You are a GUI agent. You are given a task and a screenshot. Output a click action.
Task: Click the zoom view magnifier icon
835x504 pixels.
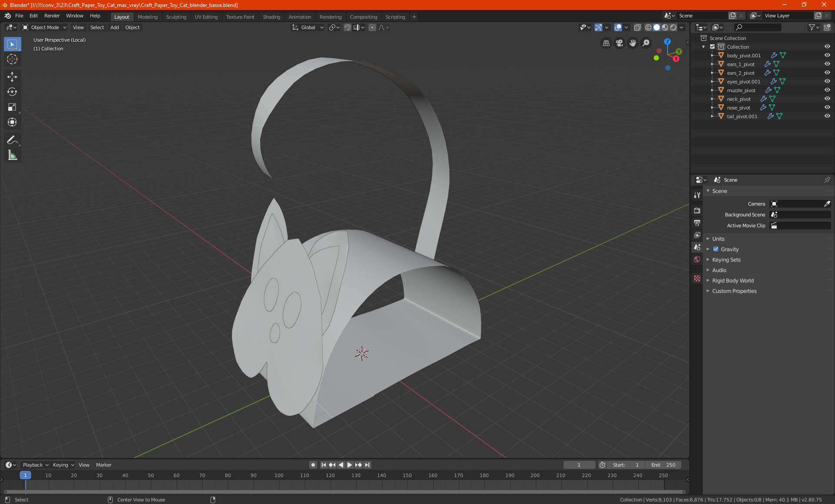tap(646, 43)
